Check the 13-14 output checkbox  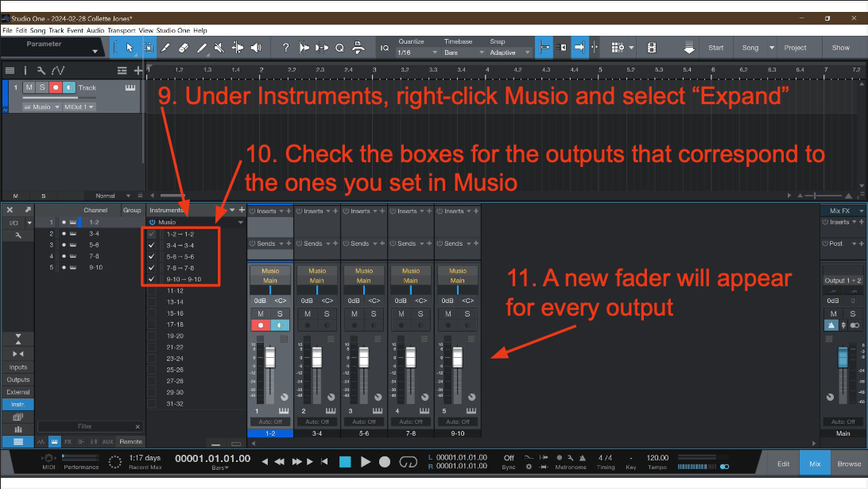(x=152, y=302)
